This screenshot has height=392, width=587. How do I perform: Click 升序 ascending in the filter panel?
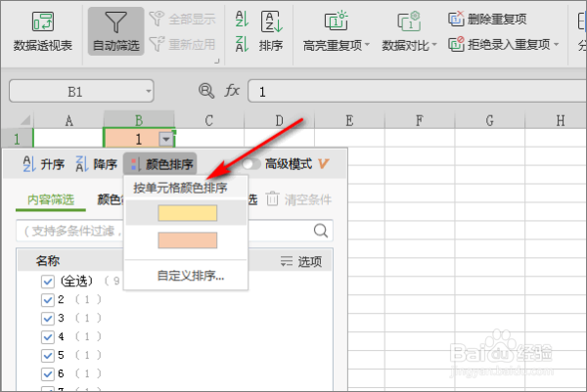tap(43, 164)
